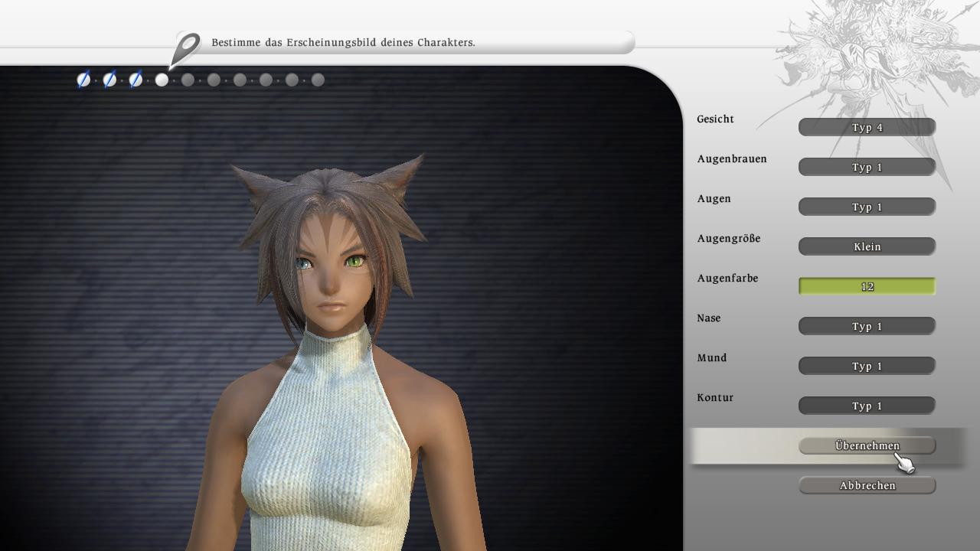This screenshot has width=980, height=551.
Task: Change the Augengröße value Klein
Action: coord(867,246)
